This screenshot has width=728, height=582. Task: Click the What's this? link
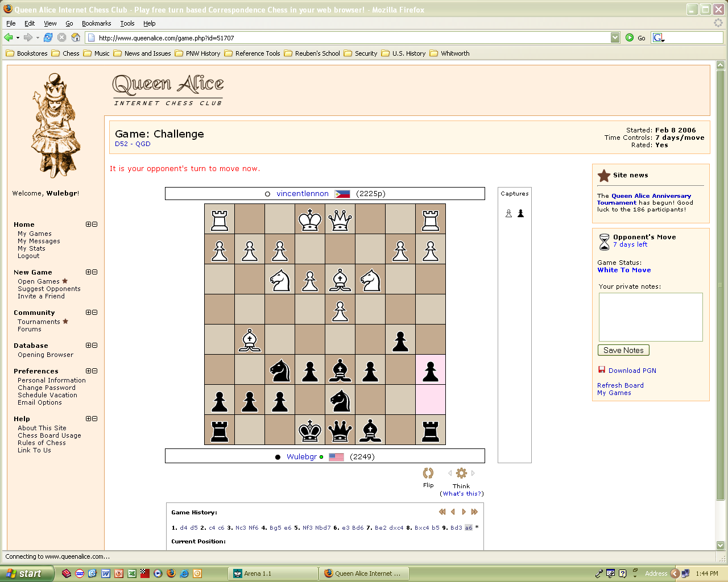(x=462, y=493)
